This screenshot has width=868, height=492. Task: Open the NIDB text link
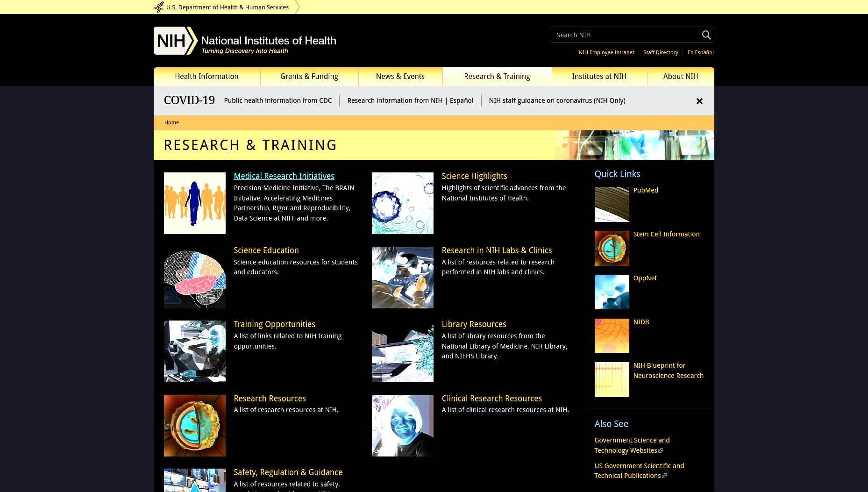641,322
